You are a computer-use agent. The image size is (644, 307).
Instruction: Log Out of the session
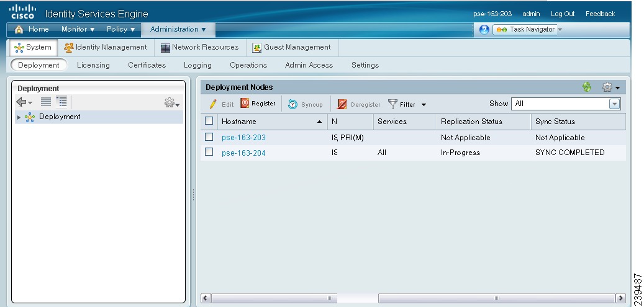(562, 14)
